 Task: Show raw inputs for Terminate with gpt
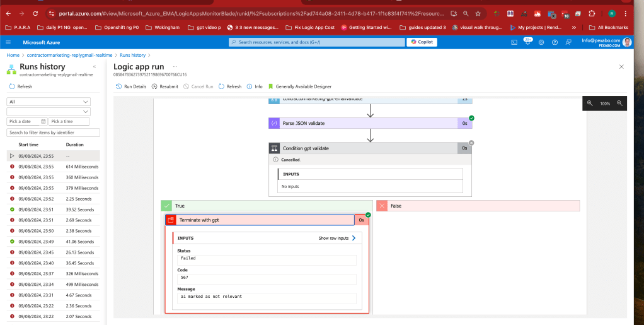(337, 238)
